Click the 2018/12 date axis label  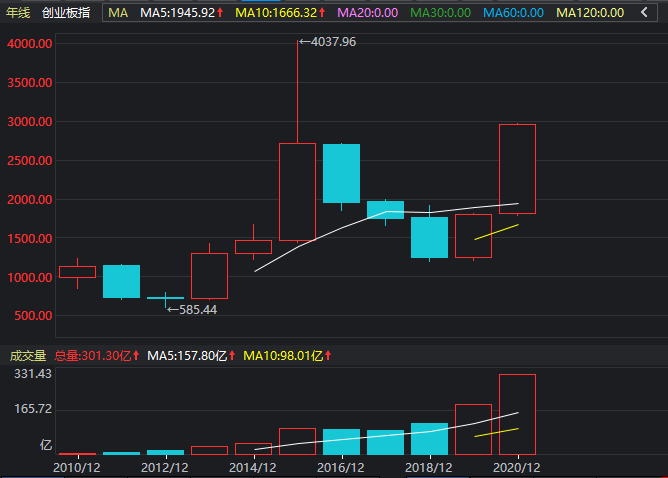click(x=429, y=468)
